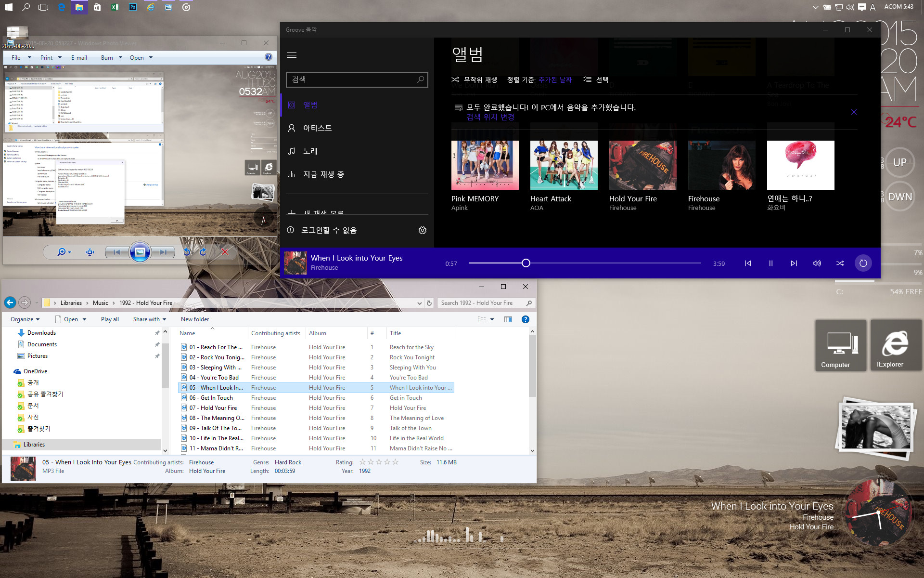Select file 06 - Get In Touch

[x=317, y=398]
